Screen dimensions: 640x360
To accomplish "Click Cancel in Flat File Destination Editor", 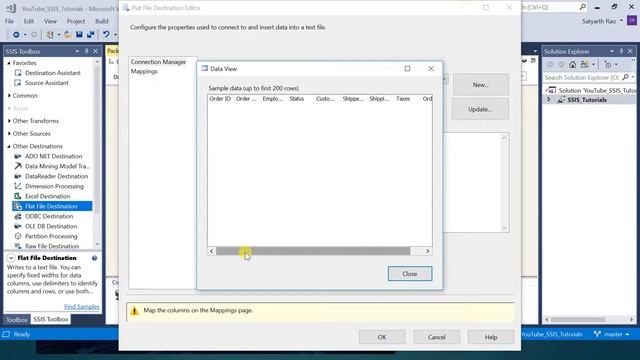I will coord(436,337).
